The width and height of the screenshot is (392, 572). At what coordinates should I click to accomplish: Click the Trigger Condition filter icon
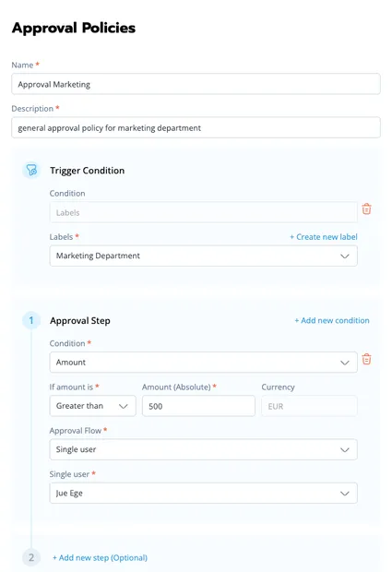31,170
